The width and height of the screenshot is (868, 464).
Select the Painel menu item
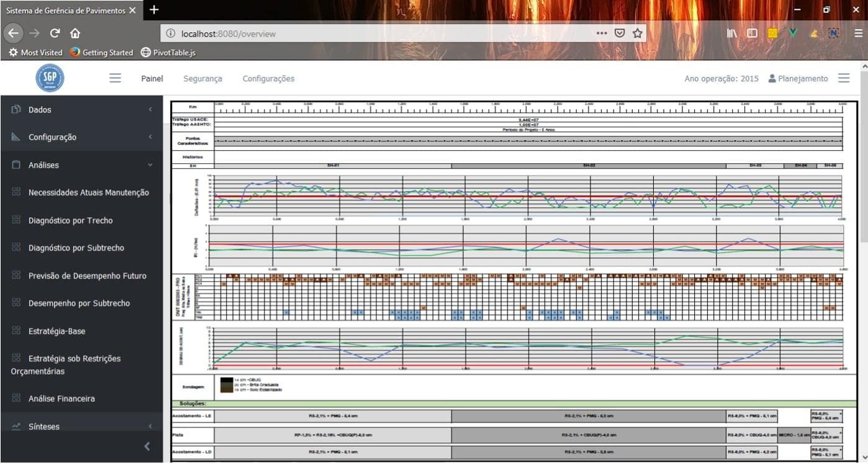[152, 79]
